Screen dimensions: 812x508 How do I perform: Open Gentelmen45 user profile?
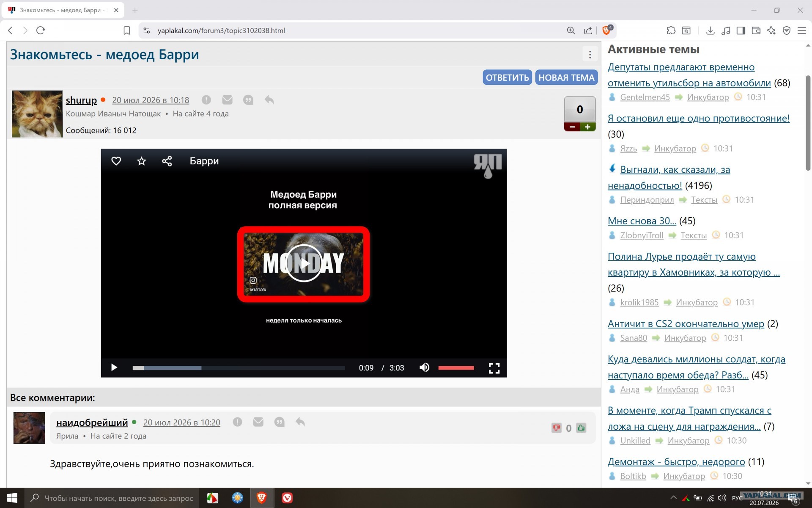point(645,97)
